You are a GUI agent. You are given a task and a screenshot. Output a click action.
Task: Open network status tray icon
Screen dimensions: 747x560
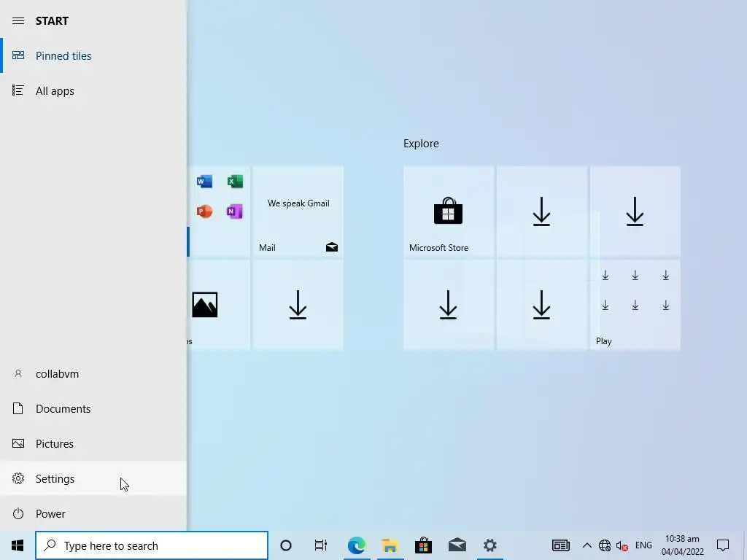605,545
